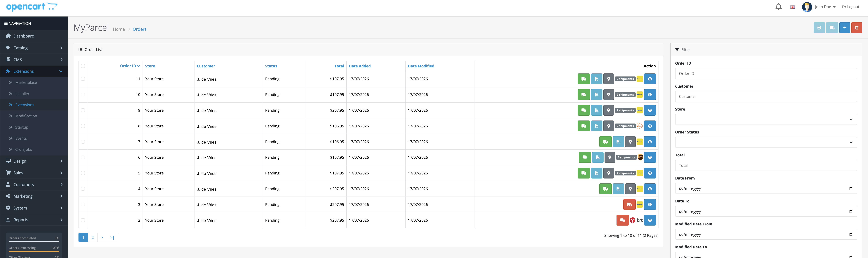Expand the Reports menu in sidebar
This screenshot has height=258, width=868.
click(x=34, y=220)
